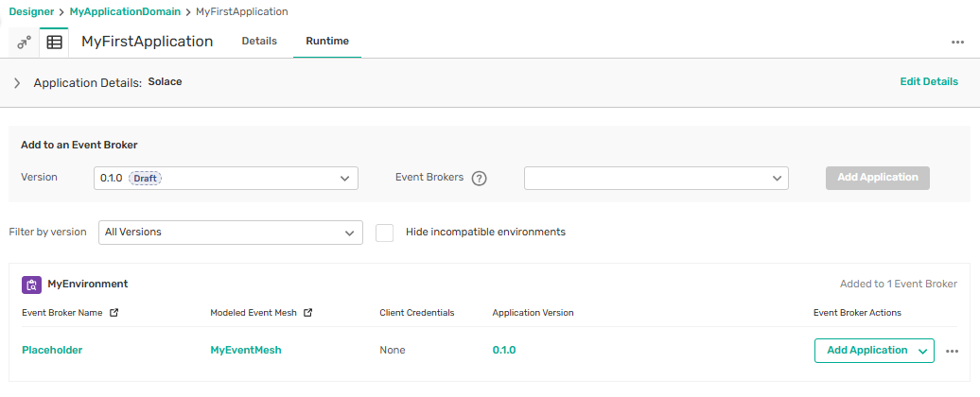Switch to the Details tab
Screen dimensions: 980x397
(x=259, y=42)
